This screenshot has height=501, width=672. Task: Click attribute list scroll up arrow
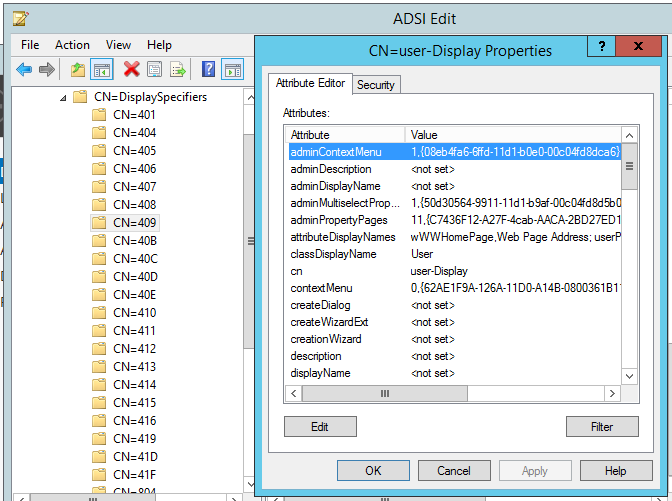coord(629,135)
